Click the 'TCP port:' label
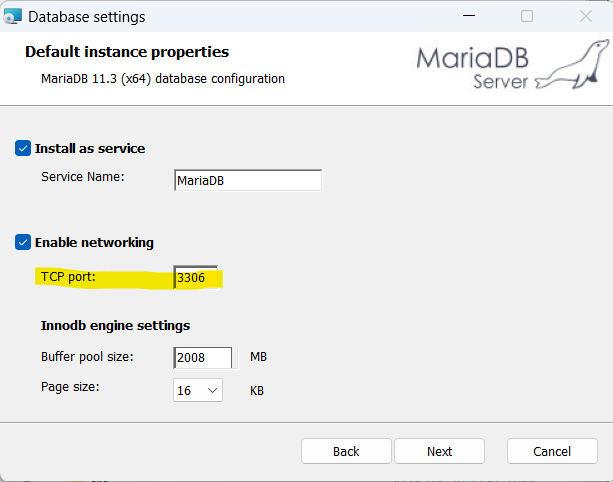The width and height of the screenshot is (613, 482). [x=68, y=277]
